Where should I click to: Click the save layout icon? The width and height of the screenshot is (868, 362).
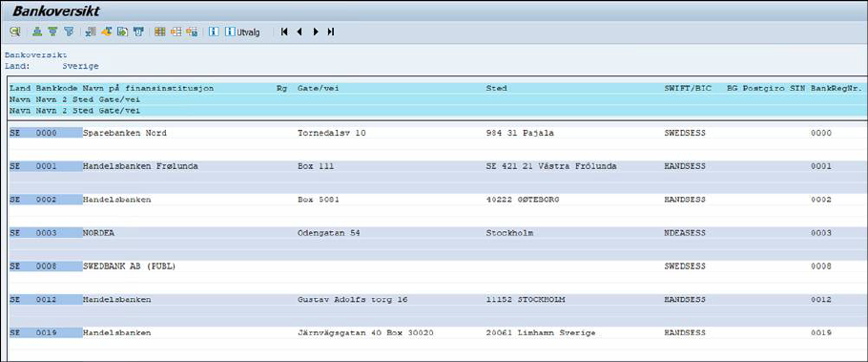(x=192, y=32)
